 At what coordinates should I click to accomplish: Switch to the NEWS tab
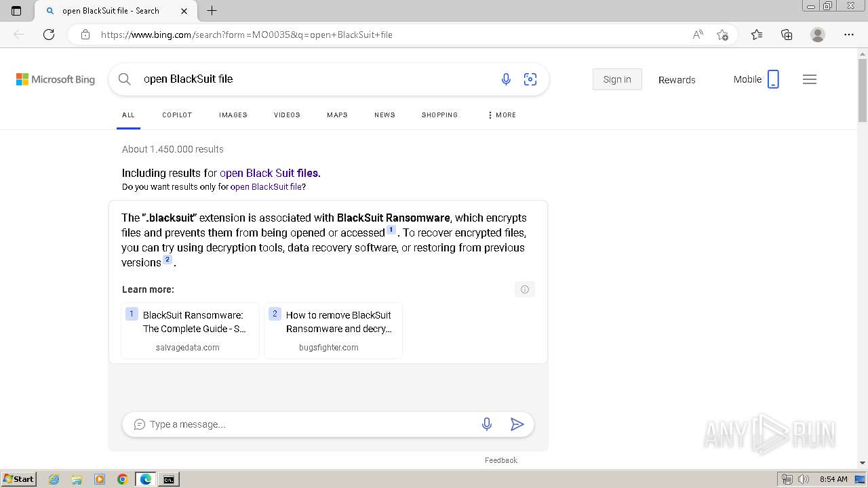coord(384,115)
